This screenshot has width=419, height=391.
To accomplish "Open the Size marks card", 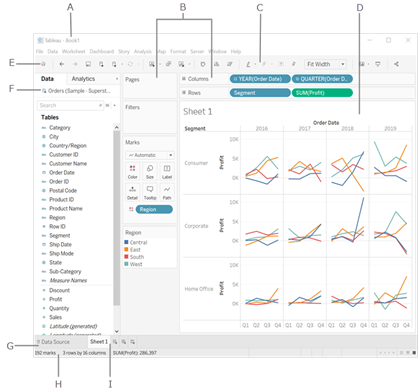I will [150, 172].
